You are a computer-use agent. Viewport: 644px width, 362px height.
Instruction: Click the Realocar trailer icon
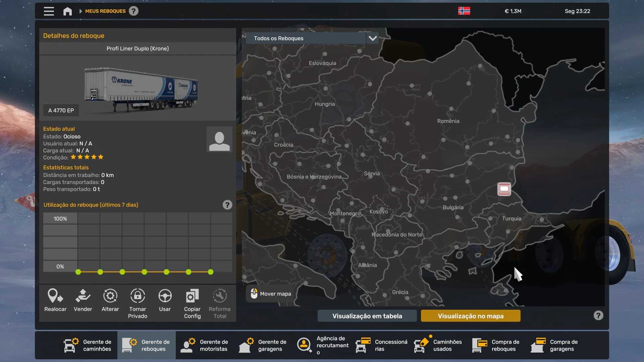click(55, 296)
